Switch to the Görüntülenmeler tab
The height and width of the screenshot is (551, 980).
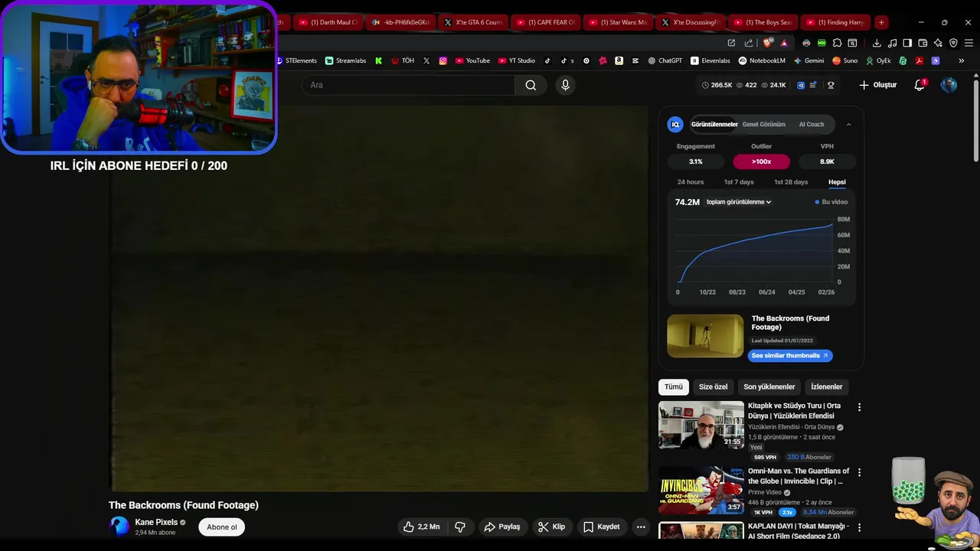[714, 124]
